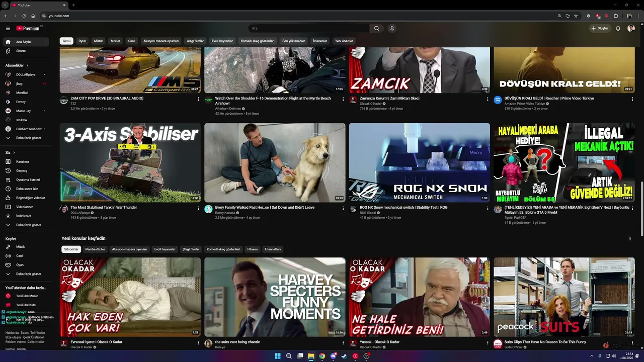This screenshot has height=362, width=644.
Task: Select the Son yüklenenler filter chip
Action: 293,41
